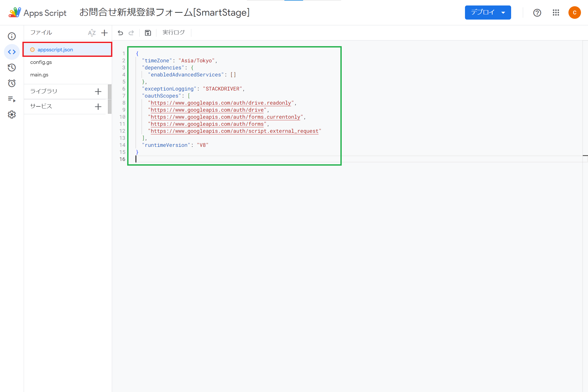Image resolution: width=588 pixels, height=392 pixels.
Task: Open the Google apps grid icon
Action: click(556, 13)
